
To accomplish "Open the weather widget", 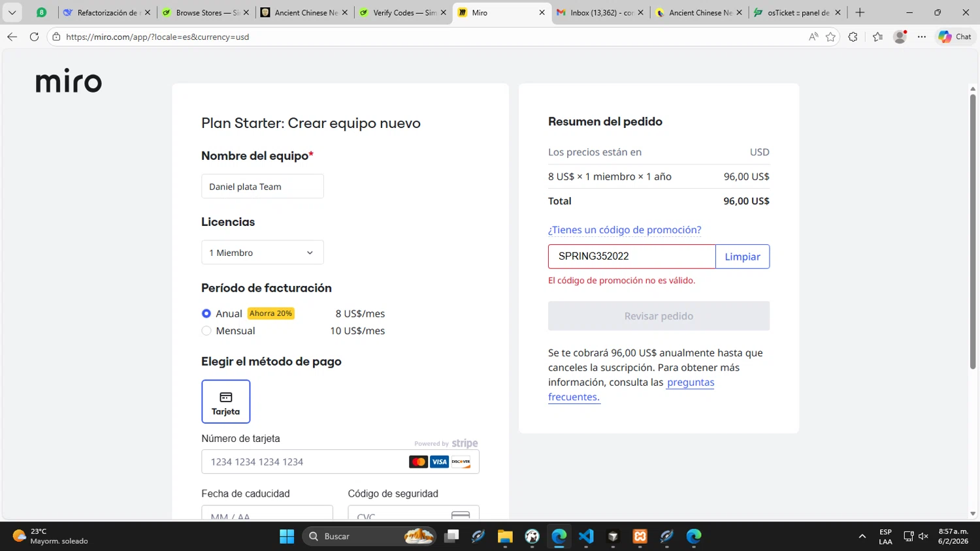I will click(50, 536).
